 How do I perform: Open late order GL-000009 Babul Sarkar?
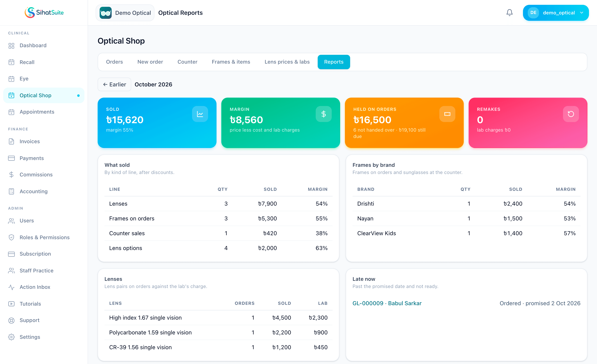(x=387, y=303)
